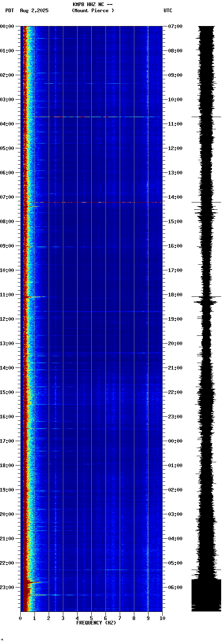Click the saturated waveform block at trace bottom

coord(206,595)
